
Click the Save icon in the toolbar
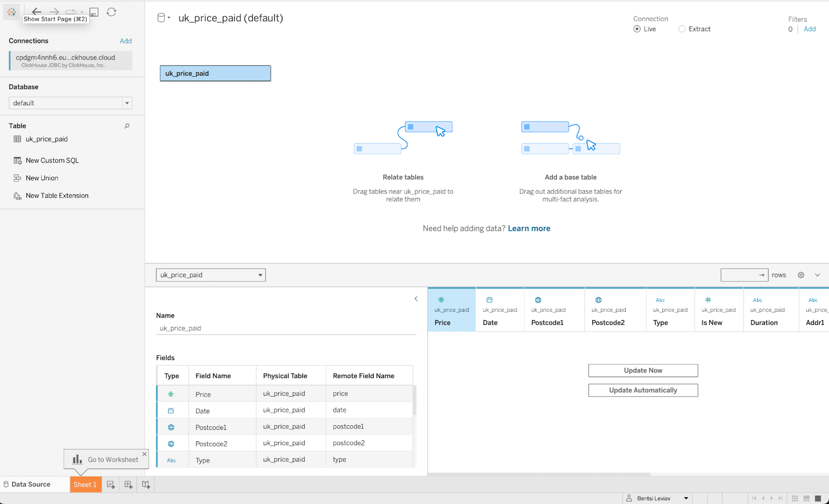[94, 12]
